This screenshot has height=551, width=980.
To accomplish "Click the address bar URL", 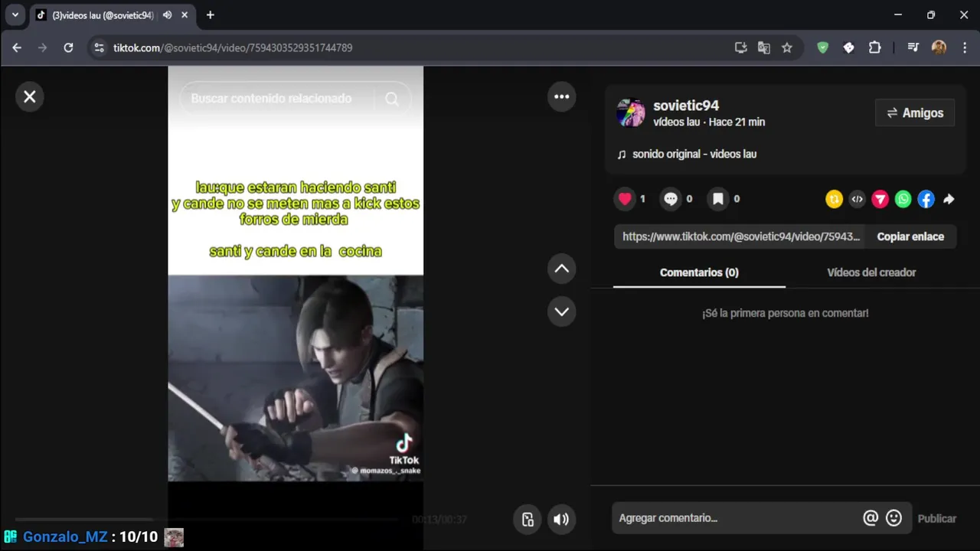I will 233,47.
